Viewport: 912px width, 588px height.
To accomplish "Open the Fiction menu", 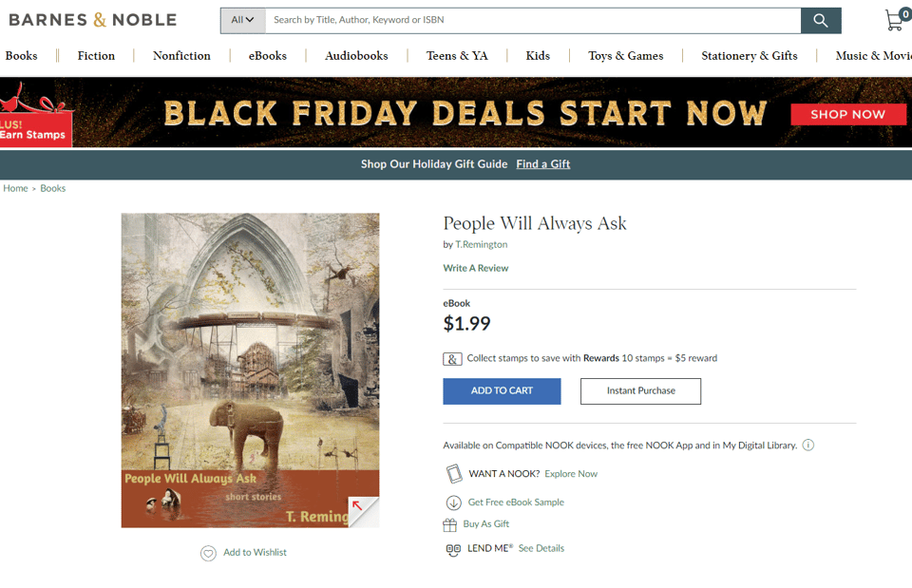I will 96,56.
